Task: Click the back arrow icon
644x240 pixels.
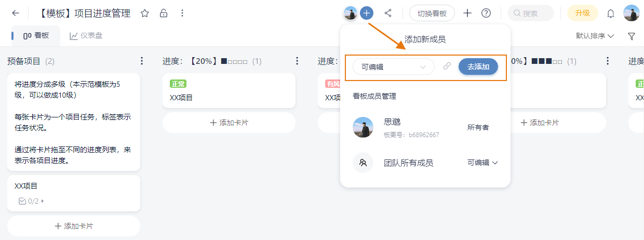Action: (x=16, y=13)
